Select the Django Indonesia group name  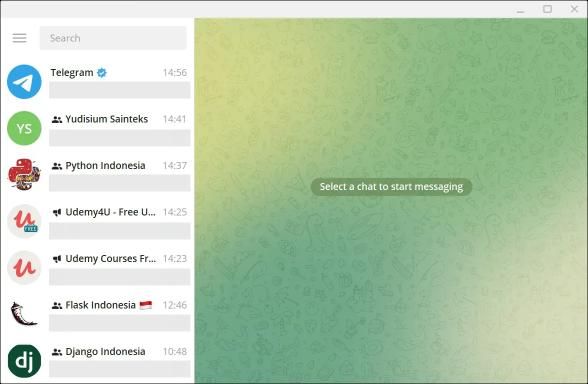pyautogui.click(x=105, y=351)
